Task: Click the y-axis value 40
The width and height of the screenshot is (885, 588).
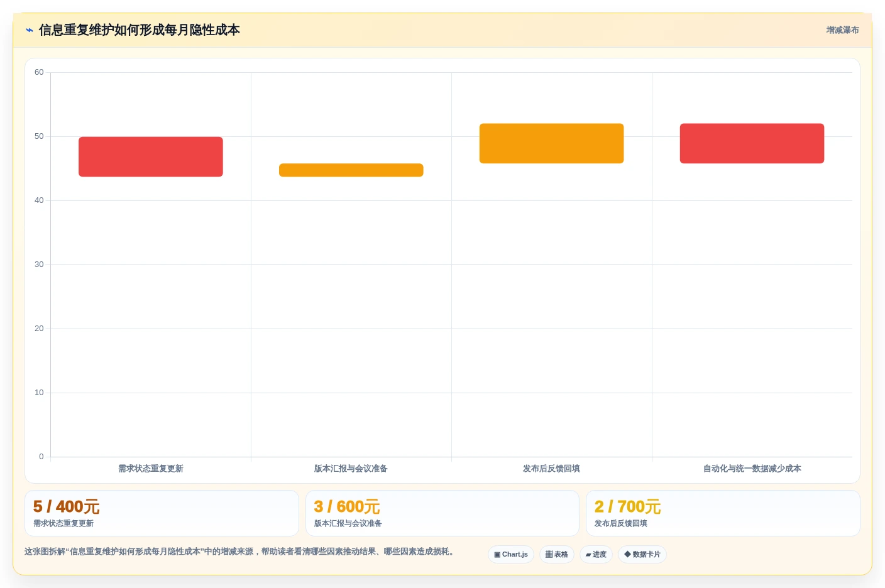Action: [39, 200]
